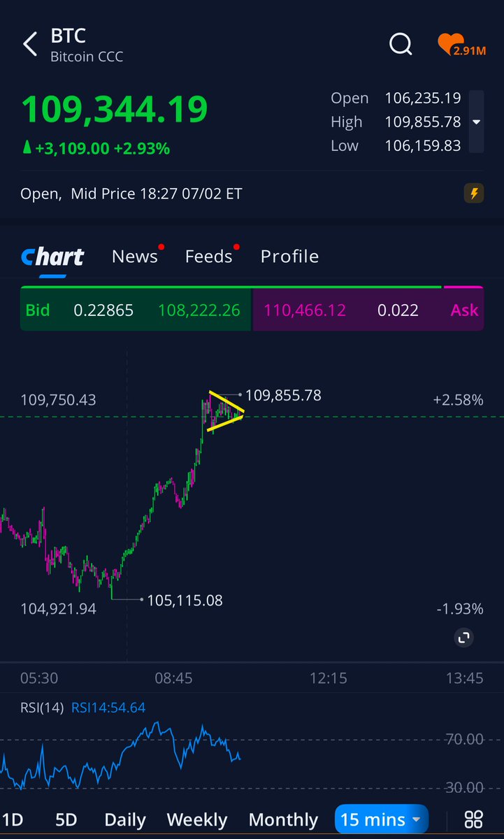This screenshot has width=504, height=839.
Task: Tap the blue RSI line plot
Action: click(120, 756)
